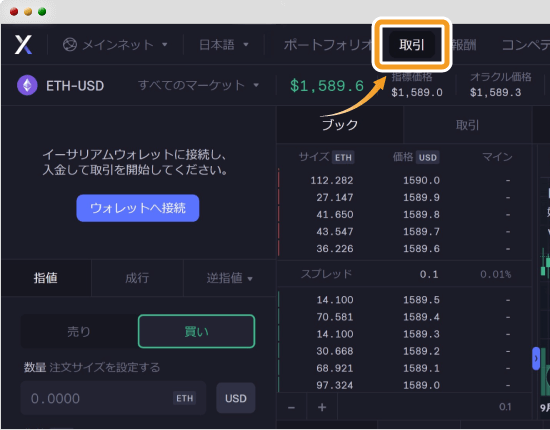The image size is (550, 430).
Task: Toggle the USD price unit badge
Action: point(428,157)
